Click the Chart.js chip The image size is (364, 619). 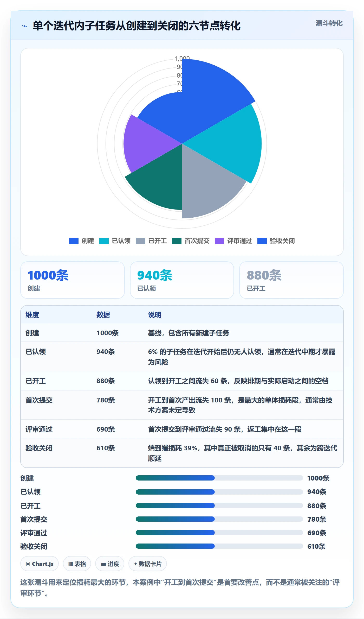coord(40,564)
